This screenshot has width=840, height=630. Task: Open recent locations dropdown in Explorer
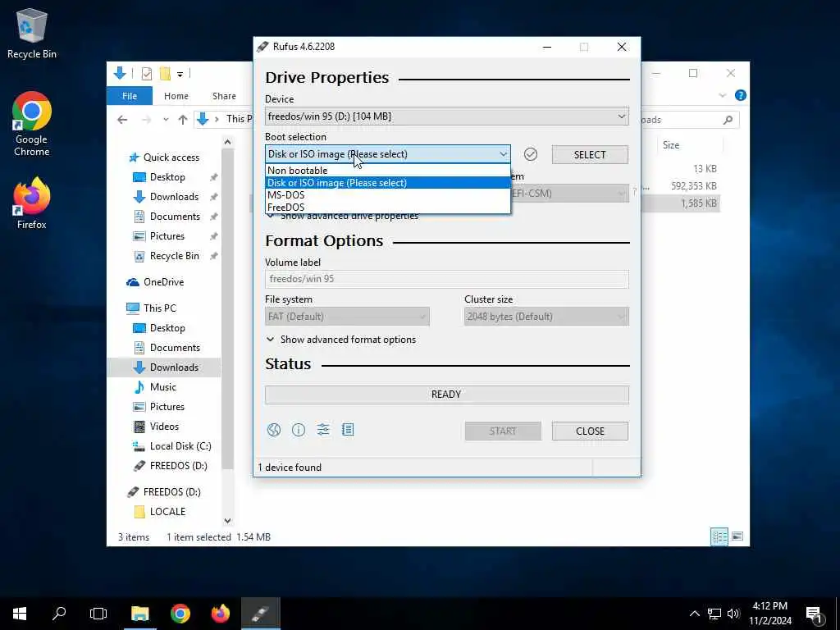[x=166, y=120]
